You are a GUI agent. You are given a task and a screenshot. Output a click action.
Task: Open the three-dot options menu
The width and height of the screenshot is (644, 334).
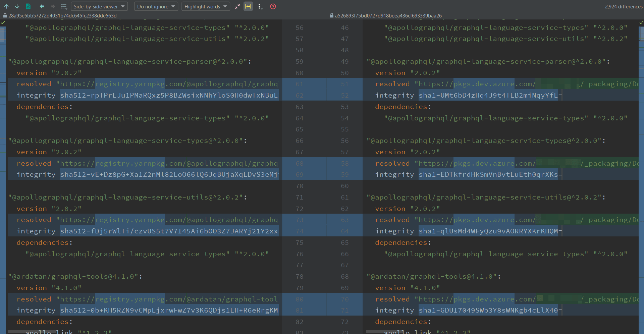pyautogui.click(x=260, y=6)
